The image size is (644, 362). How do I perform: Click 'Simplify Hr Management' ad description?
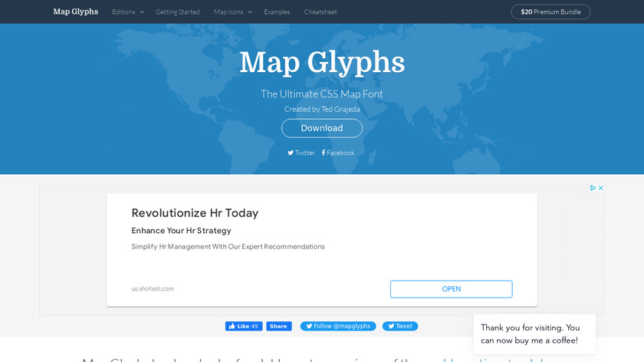pos(228,246)
